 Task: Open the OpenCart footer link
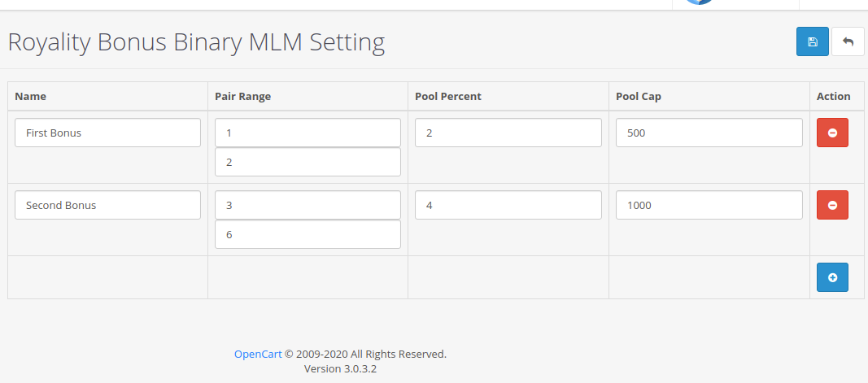click(x=258, y=354)
